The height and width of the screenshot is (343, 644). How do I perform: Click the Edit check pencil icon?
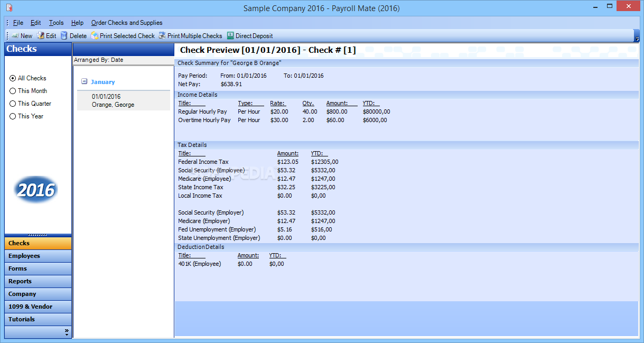coord(40,36)
